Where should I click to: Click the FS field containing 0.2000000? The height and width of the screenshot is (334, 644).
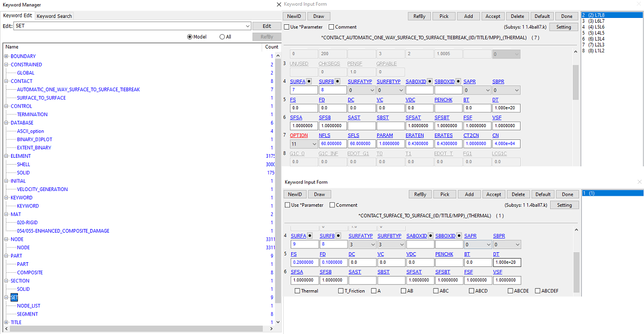point(304,262)
